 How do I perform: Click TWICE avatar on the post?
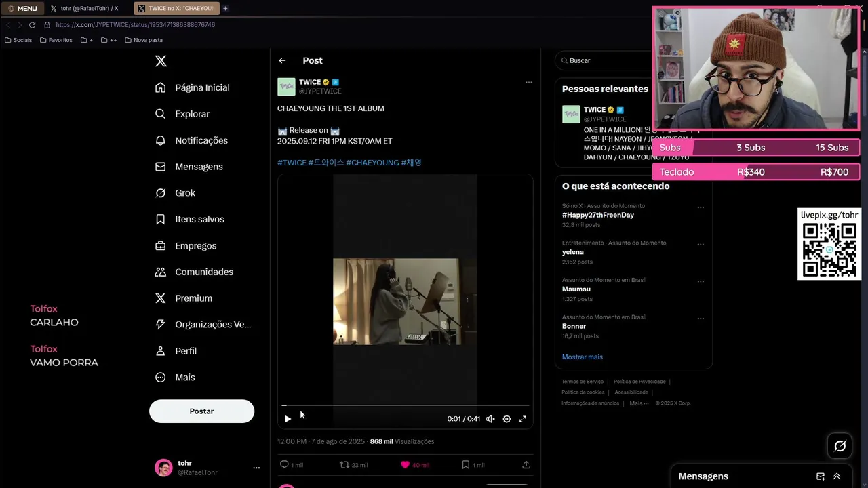coord(286,86)
